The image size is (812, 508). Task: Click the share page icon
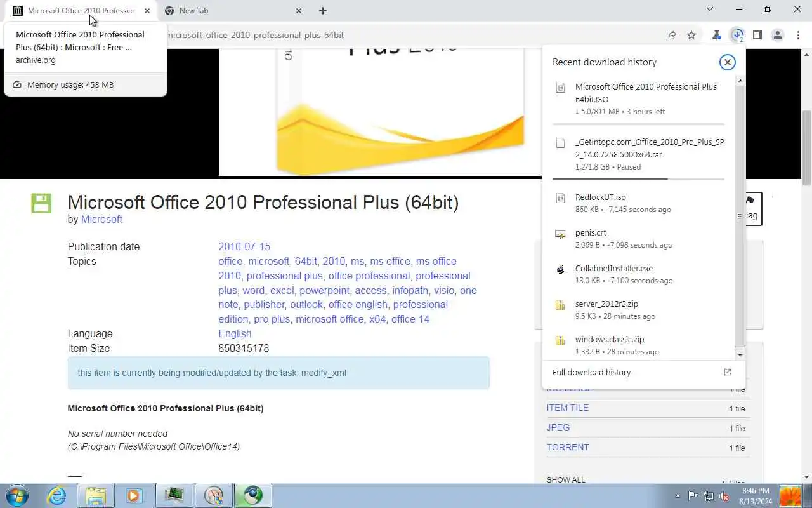tap(671, 35)
